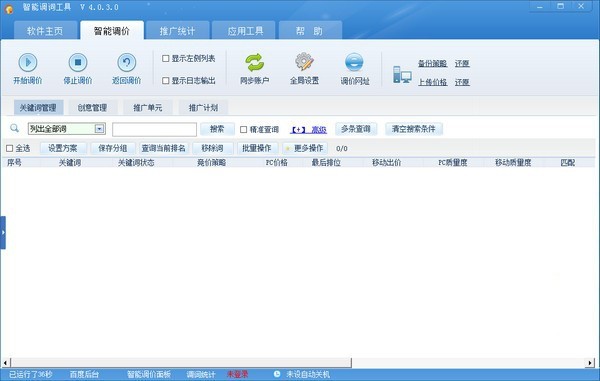The width and height of the screenshot is (600, 381).
Task: Click the 设置方案 button
Action: point(63,148)
